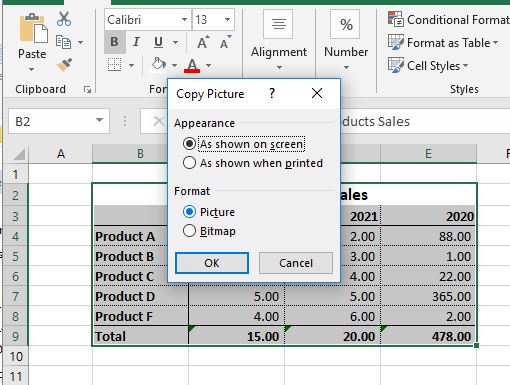Click the Select All corner triangle
Viewport: 510px width, 385px height.
click(19, 154)
